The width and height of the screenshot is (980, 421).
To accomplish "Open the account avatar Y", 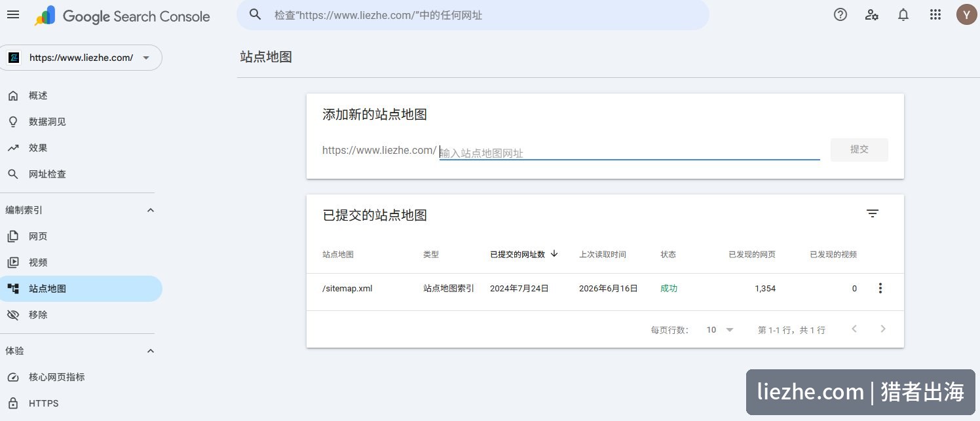I will coord(966,14).
